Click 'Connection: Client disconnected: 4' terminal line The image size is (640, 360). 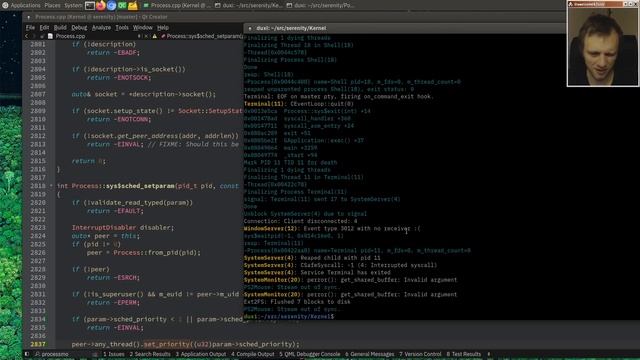click(x=300, y=221)
